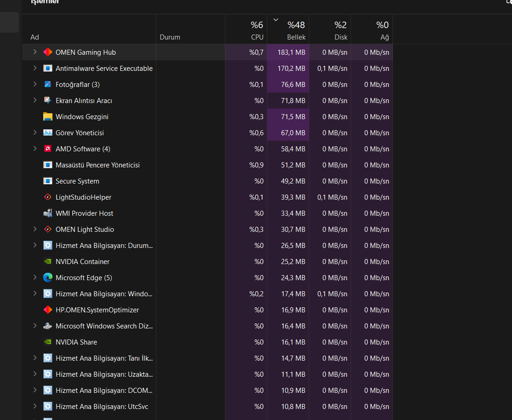Click the 24,3 MB memory value

click(x=293, y=277)
